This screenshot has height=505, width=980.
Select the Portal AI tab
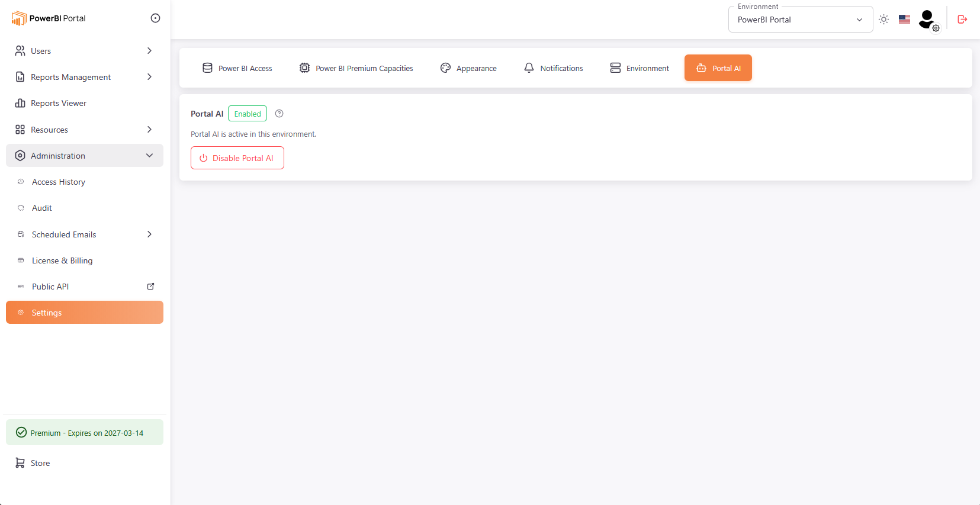point(718,68)
